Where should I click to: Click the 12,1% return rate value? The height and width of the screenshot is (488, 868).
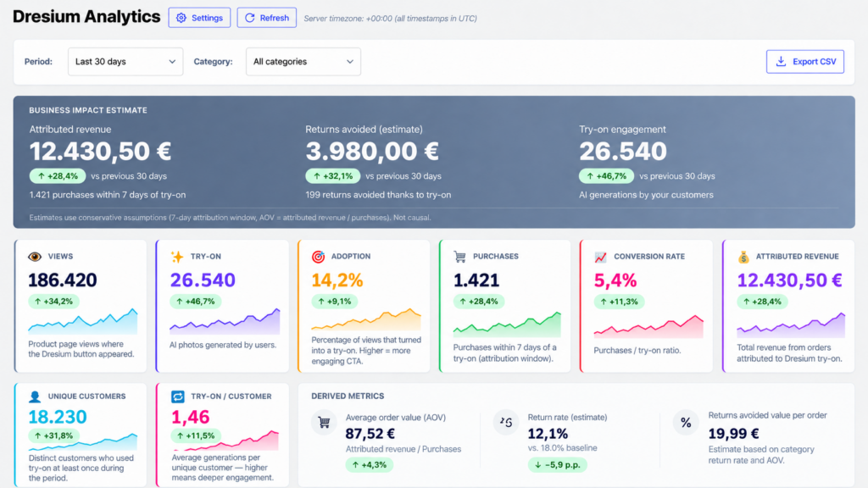coord(548,433)
